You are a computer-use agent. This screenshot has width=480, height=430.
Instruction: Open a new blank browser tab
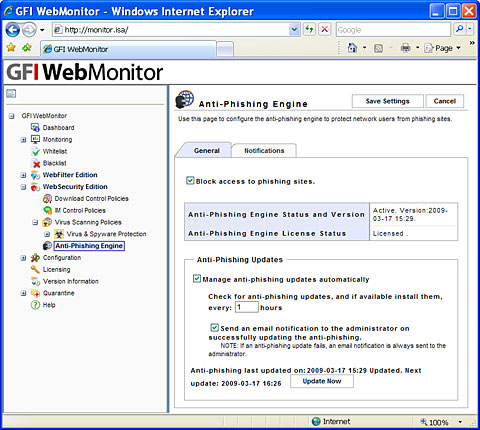(x=225, y=50)
